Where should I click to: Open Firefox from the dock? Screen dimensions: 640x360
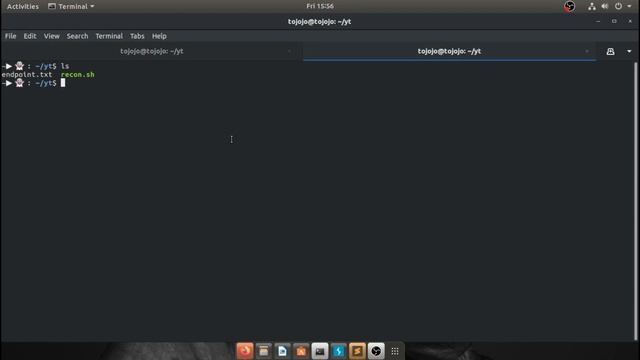pos(245,351)
